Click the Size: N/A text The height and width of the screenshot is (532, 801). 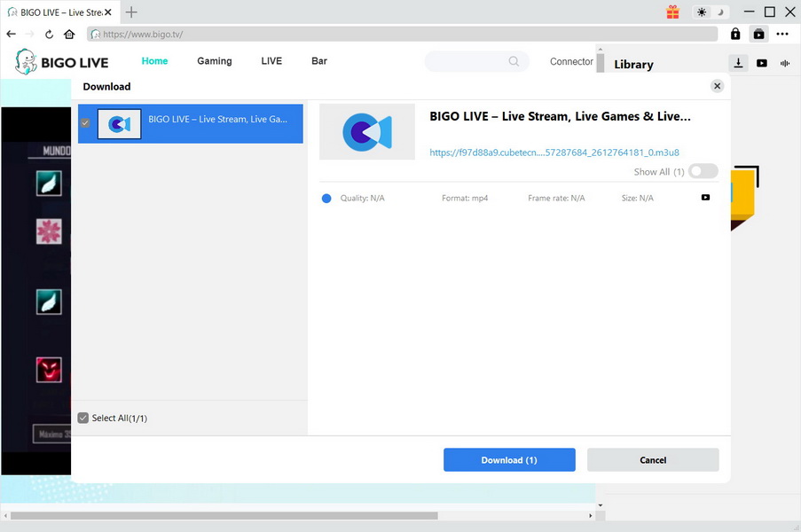click(x=638, y=198)
